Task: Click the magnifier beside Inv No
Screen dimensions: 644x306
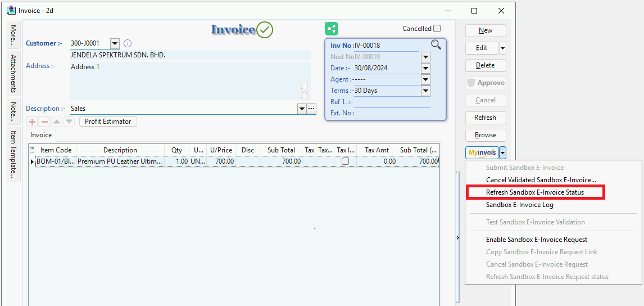Action: 436,45
